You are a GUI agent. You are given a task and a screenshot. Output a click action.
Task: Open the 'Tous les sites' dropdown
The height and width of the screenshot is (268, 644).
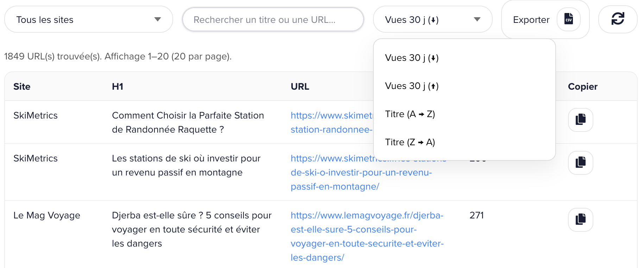[88, 20]
